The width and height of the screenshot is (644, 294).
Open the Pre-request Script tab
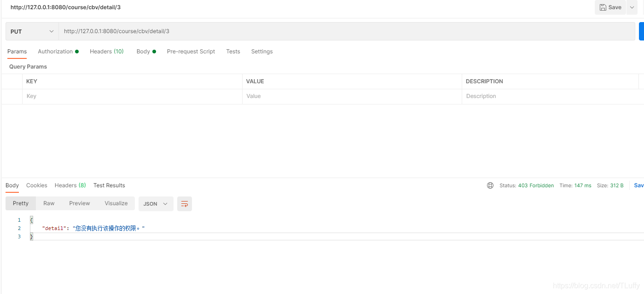click(191, 52)
